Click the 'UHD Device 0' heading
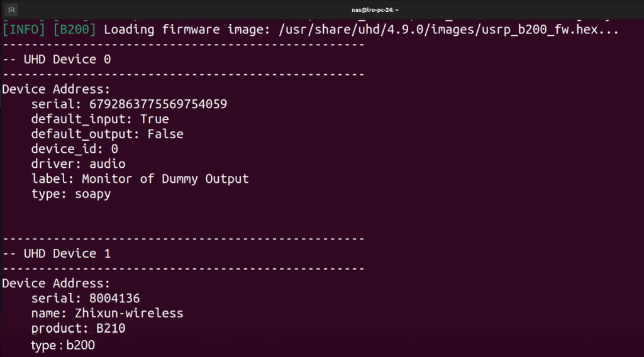Screen dimensions: 644x357 60,60
